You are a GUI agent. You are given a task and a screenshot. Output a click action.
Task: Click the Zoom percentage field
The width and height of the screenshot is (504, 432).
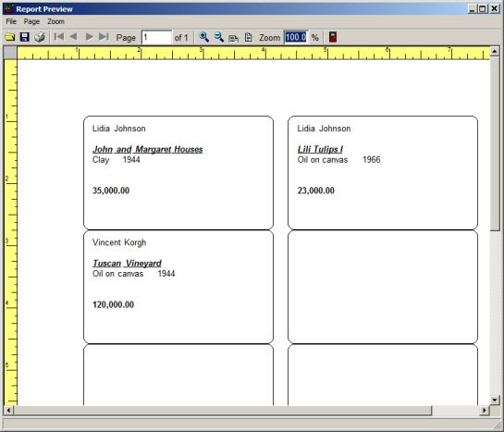pyautogui.click(x=295, y=38)
